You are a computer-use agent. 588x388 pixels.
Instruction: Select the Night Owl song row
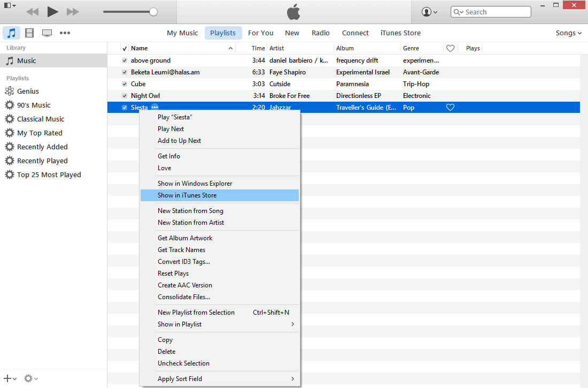344,96
